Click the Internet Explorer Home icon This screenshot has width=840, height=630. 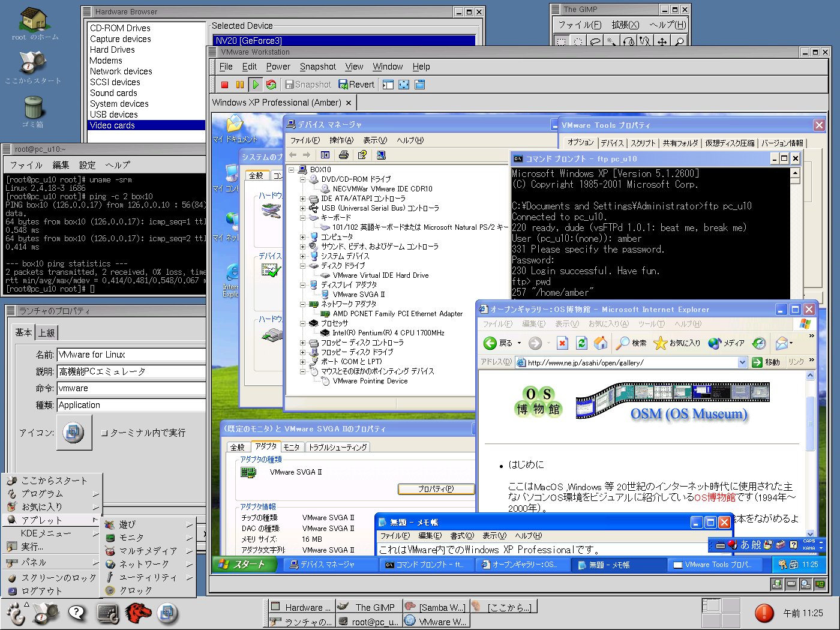[x=601, y=343]
